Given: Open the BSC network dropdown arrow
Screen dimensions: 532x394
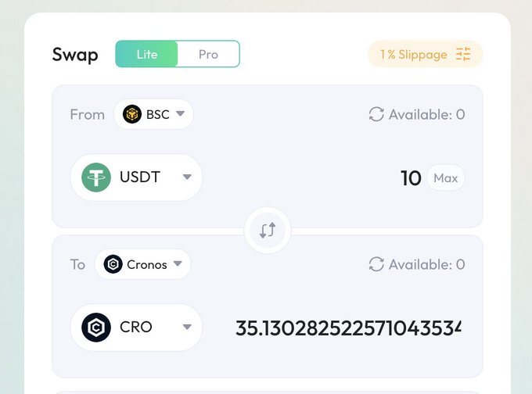Looking at the screenshot, I should coord(180,114).
